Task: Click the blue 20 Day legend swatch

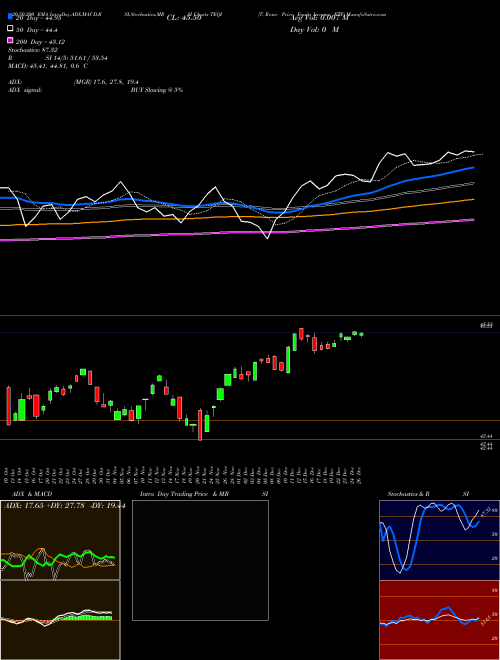Action: point(10,17)
